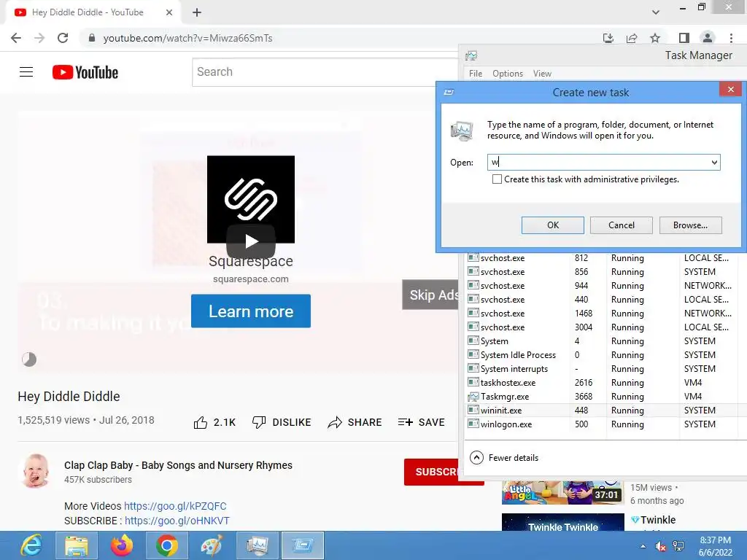Select svchost.exe with PID 3004

pos(605,327)
